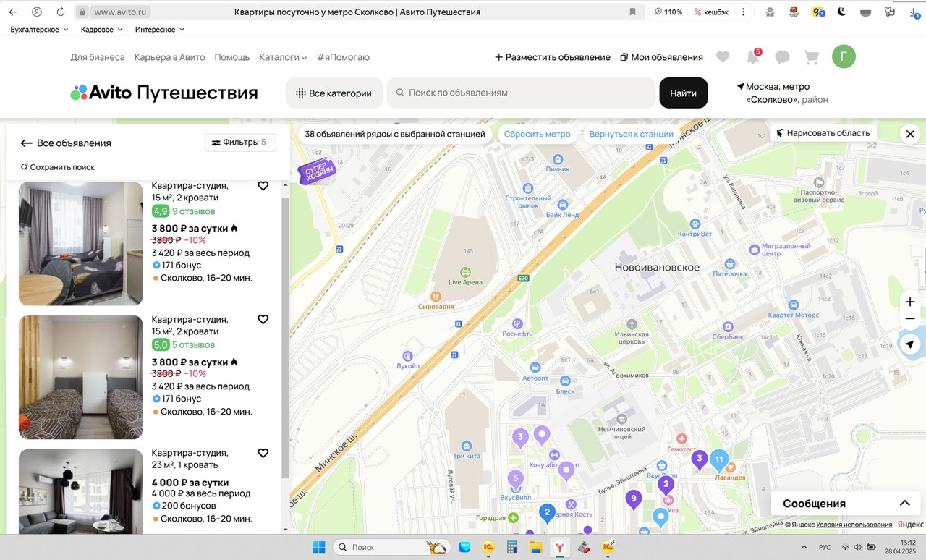Open Yandex Browser from the taskbar
926x560 pixels.
[559, 548]
